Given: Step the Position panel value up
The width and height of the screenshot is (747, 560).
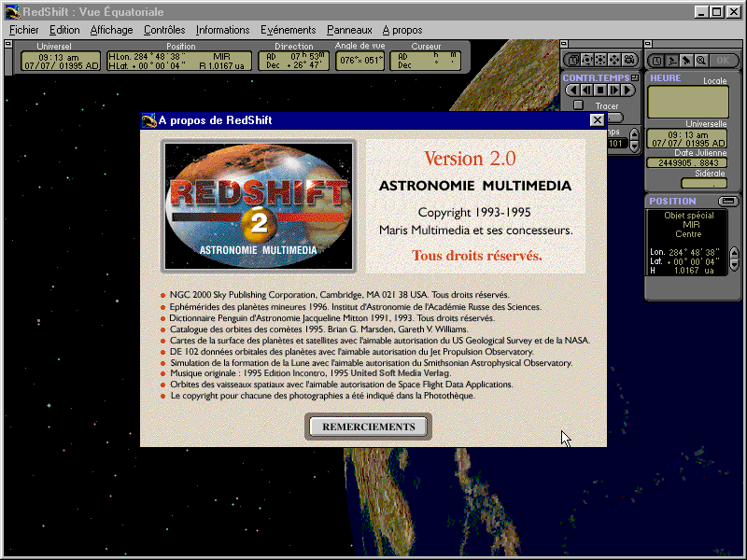Looking at the screenshot, I should coord(734,253).
